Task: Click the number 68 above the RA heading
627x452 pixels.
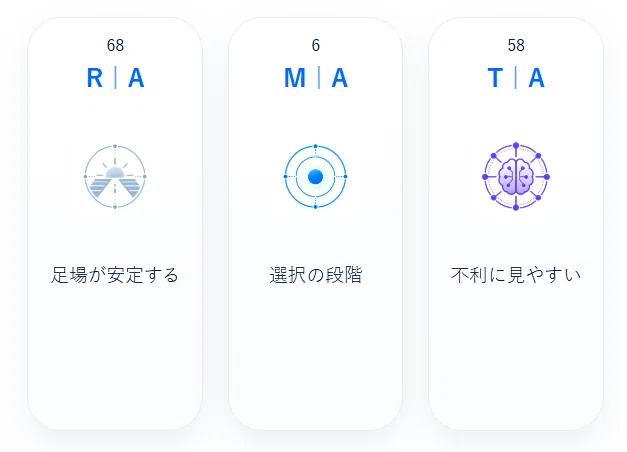Action: pos(115,45)
